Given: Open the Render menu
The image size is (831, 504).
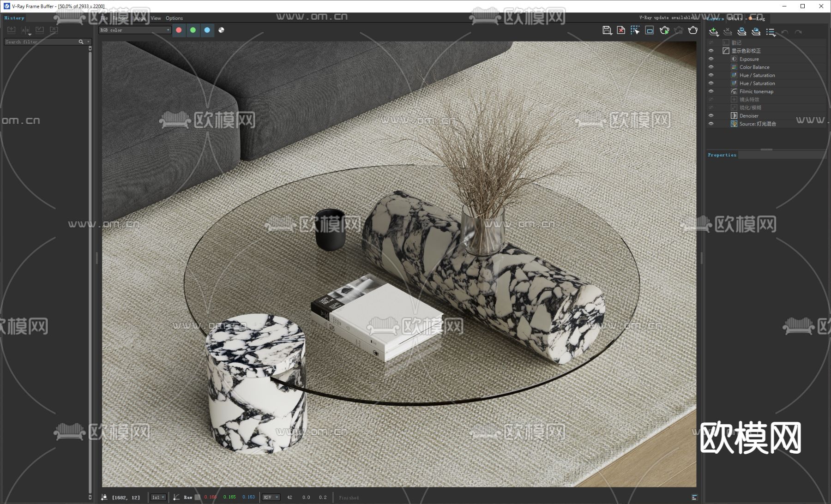Looking at the screenshot, I should coord(120,18).
